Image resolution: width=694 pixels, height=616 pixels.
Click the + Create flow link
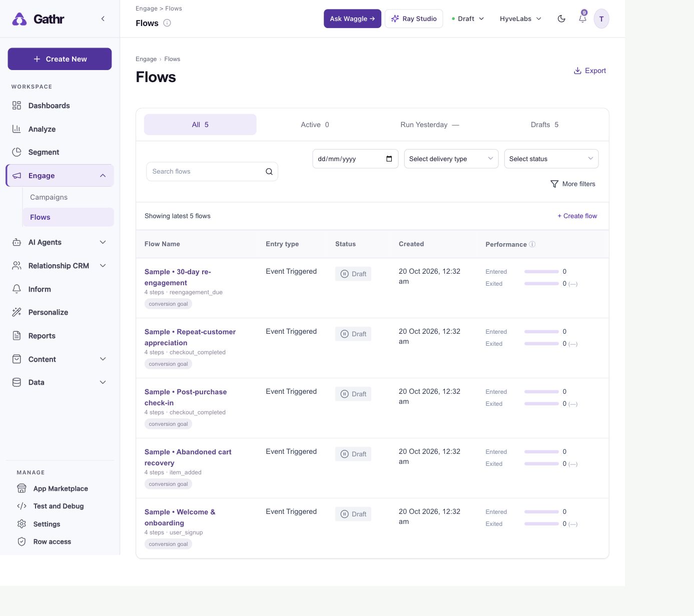(577, 216)
